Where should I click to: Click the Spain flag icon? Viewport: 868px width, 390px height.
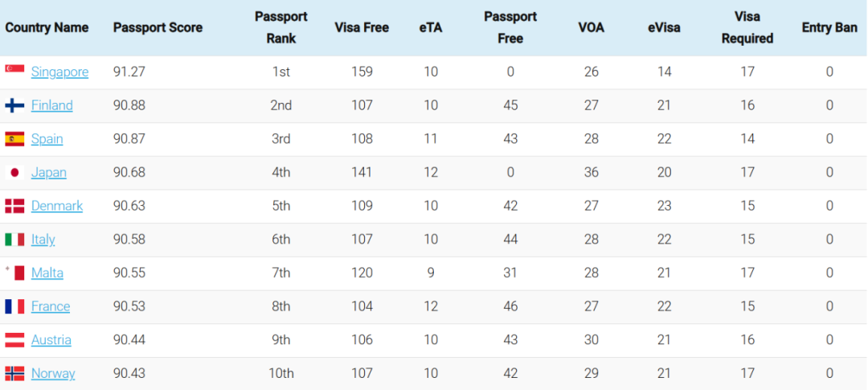[x=14, y=139]
